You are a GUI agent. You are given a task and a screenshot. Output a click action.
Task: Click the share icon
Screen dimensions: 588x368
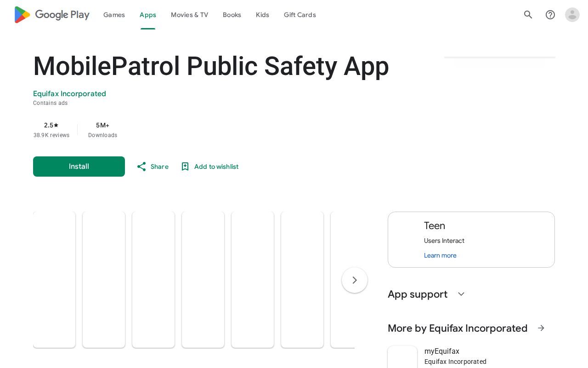coord(141,167)
